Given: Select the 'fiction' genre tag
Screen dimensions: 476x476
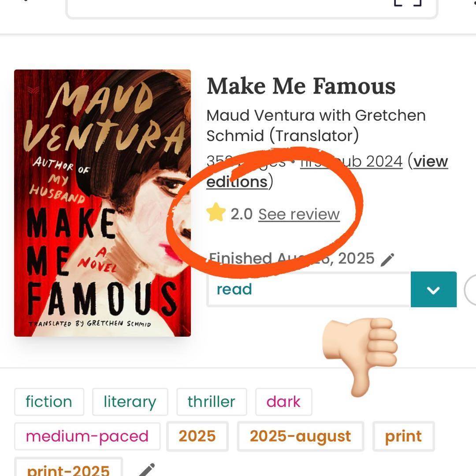Looking at the screenshot, I should 49,402.
